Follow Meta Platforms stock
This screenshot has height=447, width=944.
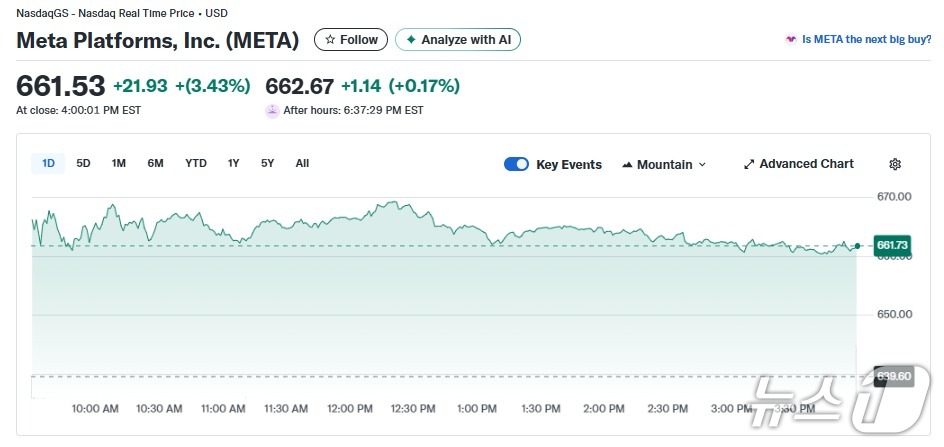351,40
